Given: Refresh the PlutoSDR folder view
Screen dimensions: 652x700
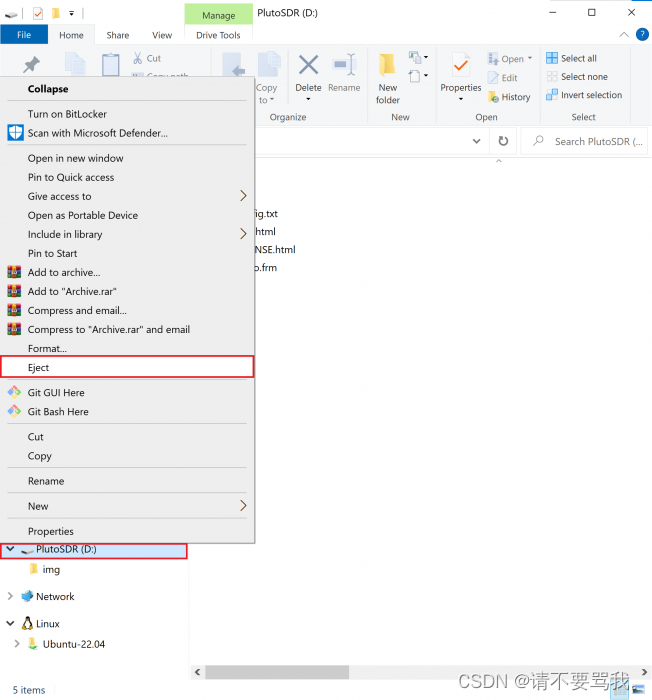Looking at the screenshot, I should (503, 141).
